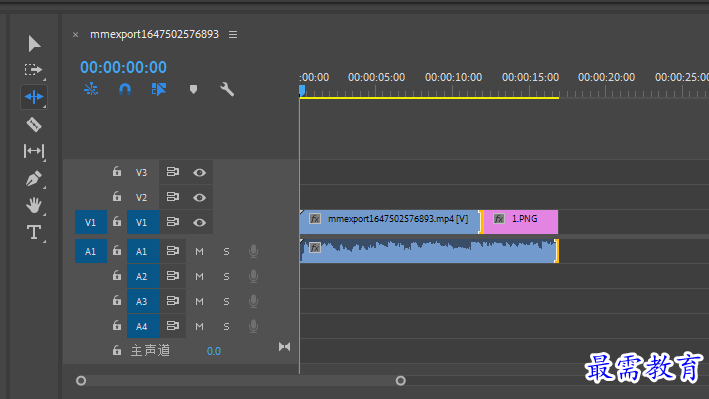Select the Hand tool
The width and height of the screenshot is (709, 399).
point(34,205)
